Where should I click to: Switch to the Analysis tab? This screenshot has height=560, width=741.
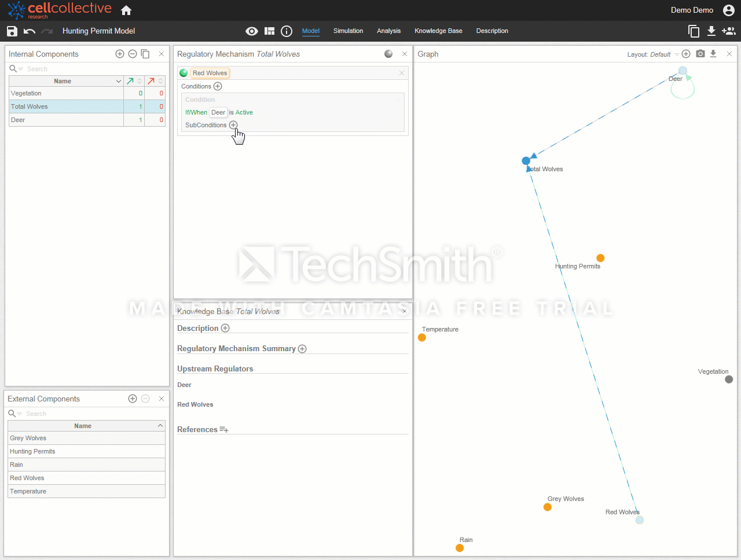[x=388, y=31]
